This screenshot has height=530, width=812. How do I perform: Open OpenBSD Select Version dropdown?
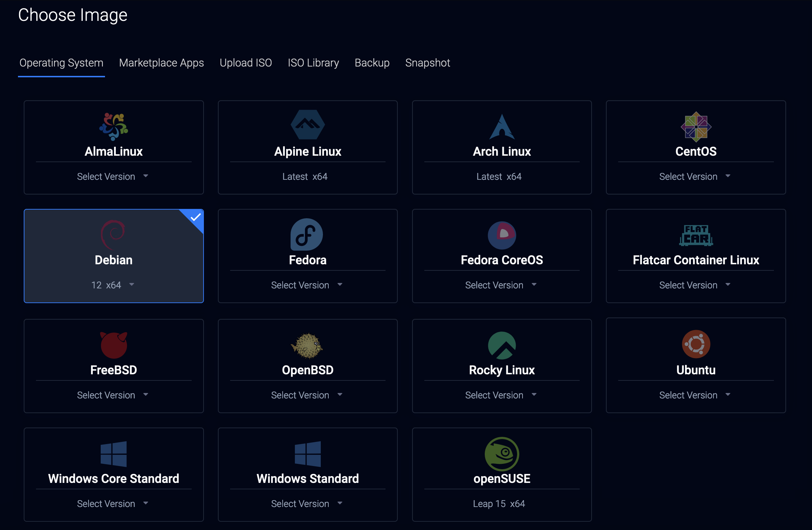[x=307, y=395]
